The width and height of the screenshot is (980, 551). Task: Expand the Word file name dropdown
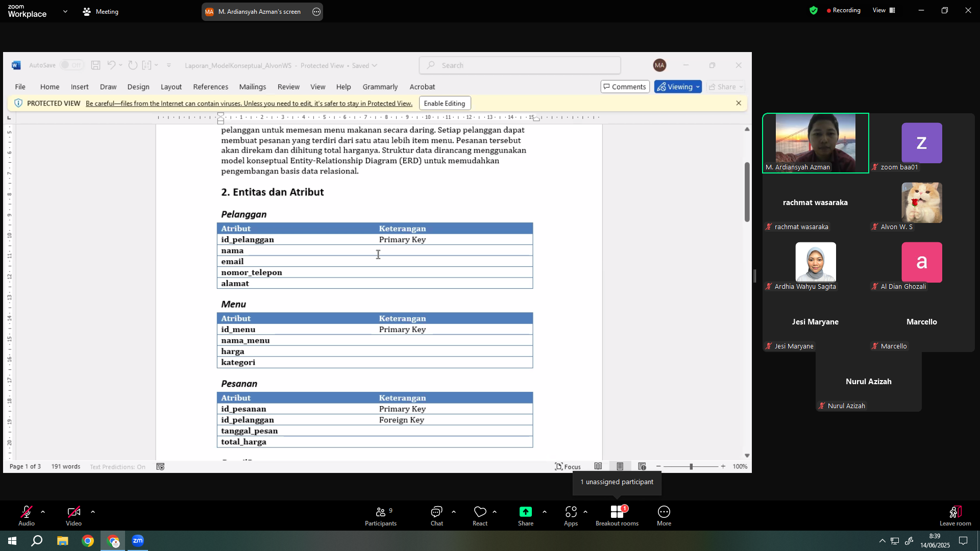point(375,66)
